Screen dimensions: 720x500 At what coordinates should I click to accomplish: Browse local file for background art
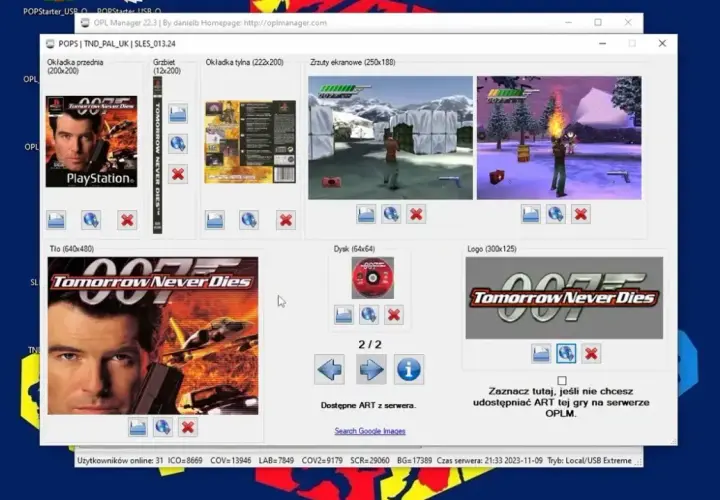coord(138,427)
